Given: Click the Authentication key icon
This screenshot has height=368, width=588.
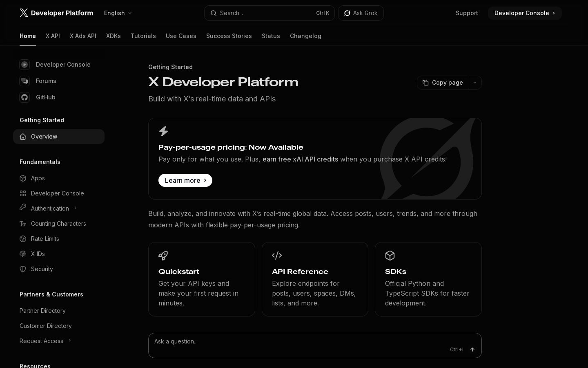Looking at the screenshot, I should click(x=23, y=207).
